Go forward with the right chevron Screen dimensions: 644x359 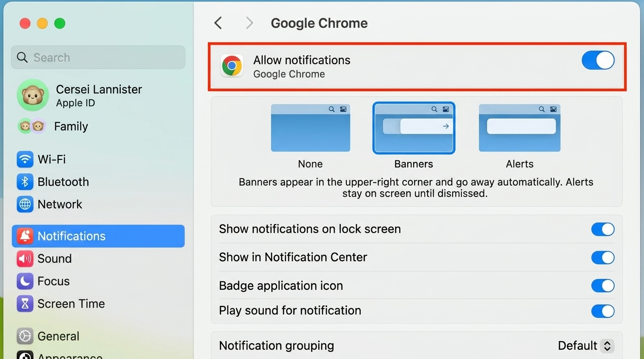(249, 23)
